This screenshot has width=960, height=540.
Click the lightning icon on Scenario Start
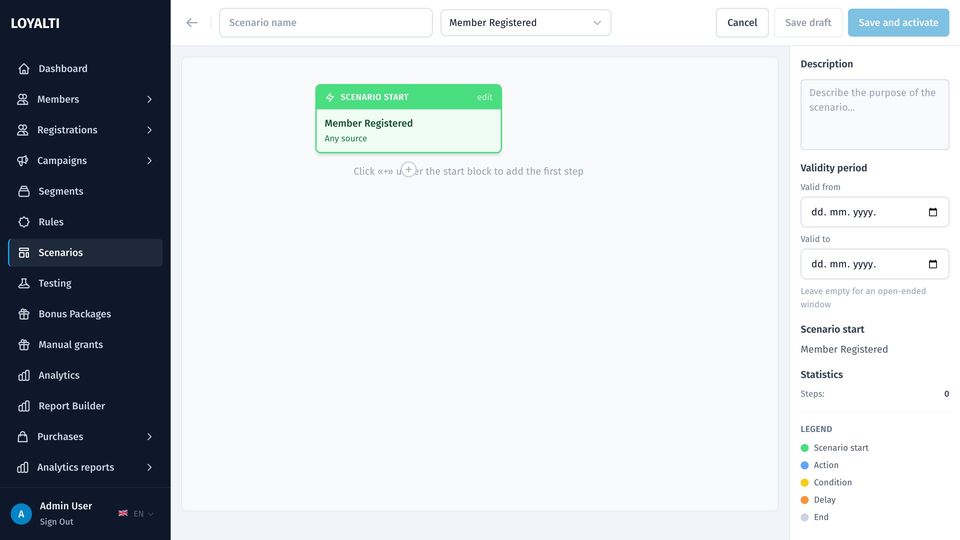click(x=330, y=97)
